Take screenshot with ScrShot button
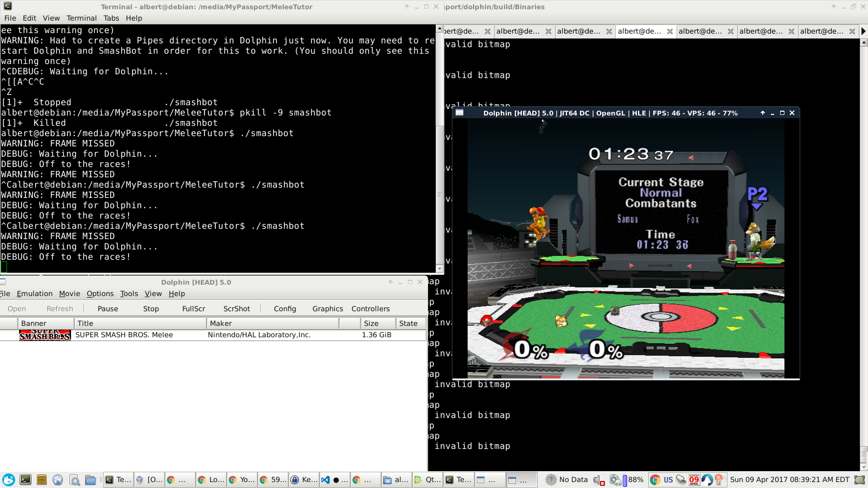The width and height of the screenshot is (868, 488). pyautogui.click(x=237, y=309)
